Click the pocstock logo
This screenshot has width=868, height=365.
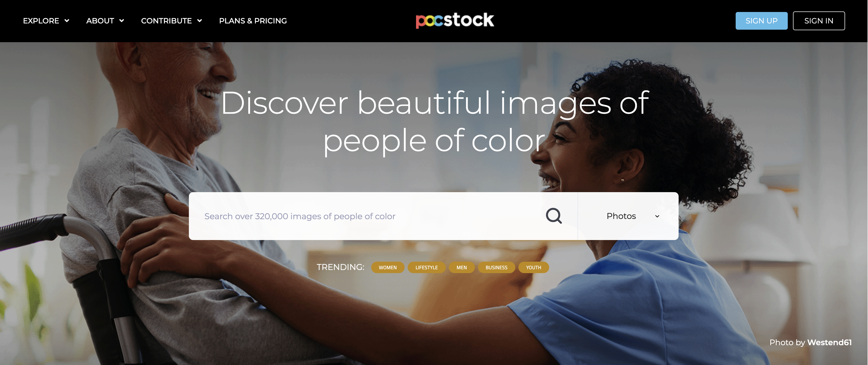click(455, 21)
